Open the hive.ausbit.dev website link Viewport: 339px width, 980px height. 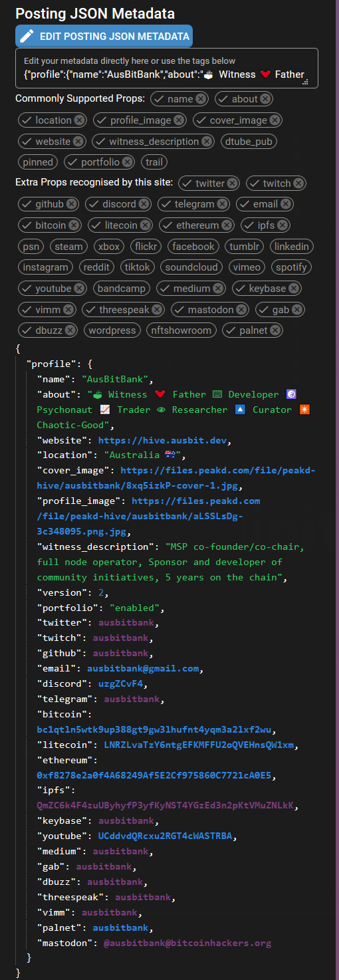[x=164, y=440]
